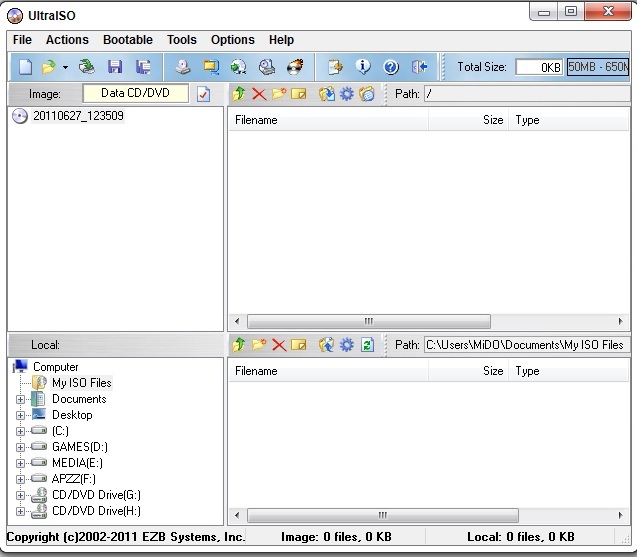The image size is (637, 557).
Task: Click the Total Size 0KB field
Action: coord(539,67)
